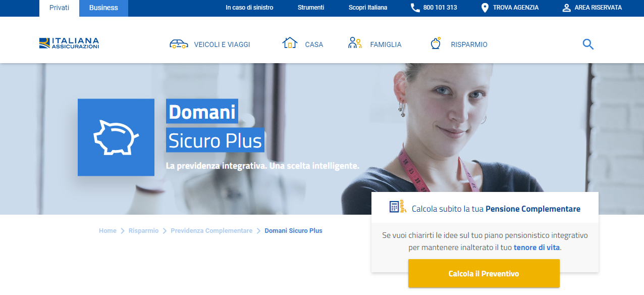This screenshot has width=644, height=295.
Task: Click the magnifying glass search icon
Action: pyautogui.click(x=588, y=44)
